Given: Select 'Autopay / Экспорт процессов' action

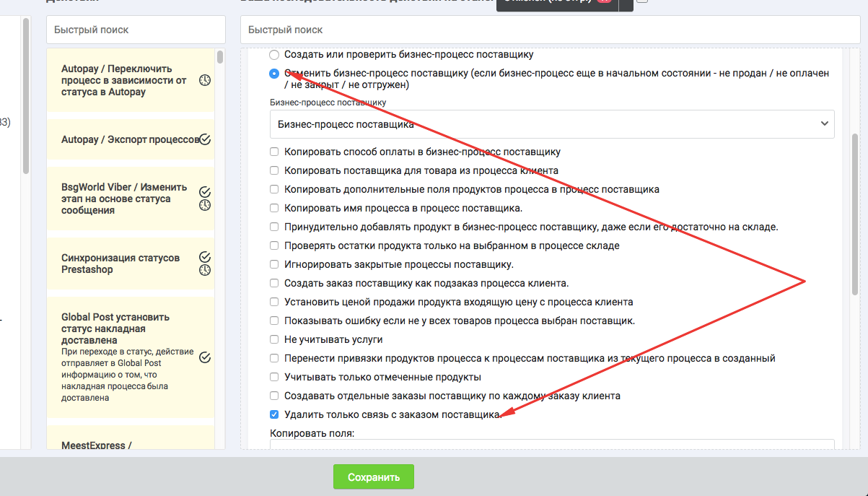Looking at the screenshot, I should pos(131,139).
